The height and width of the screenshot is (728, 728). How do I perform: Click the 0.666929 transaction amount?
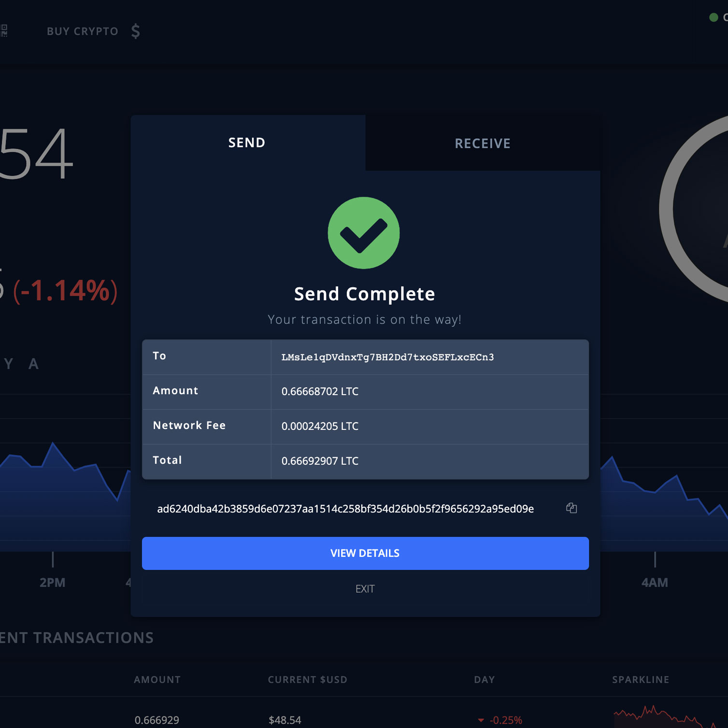157,720
